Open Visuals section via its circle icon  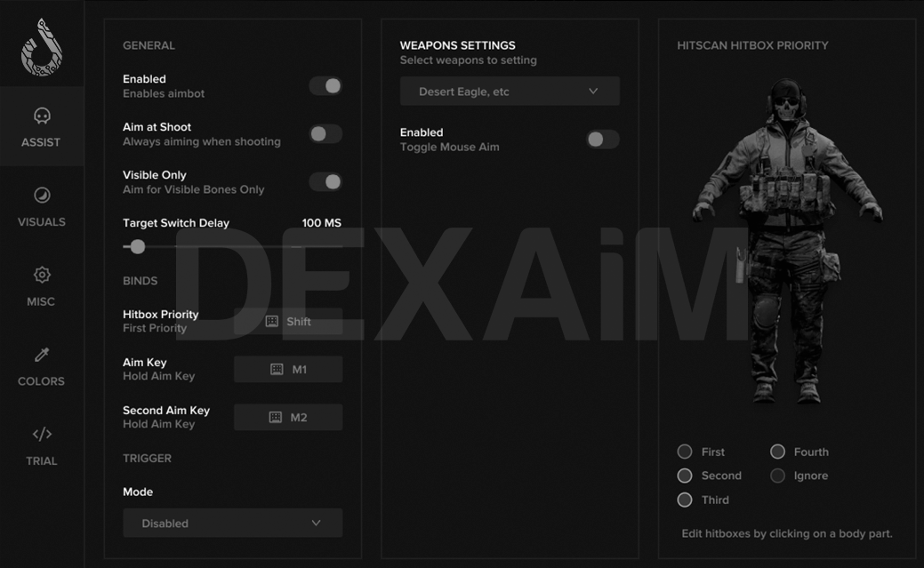coord(42,196)
